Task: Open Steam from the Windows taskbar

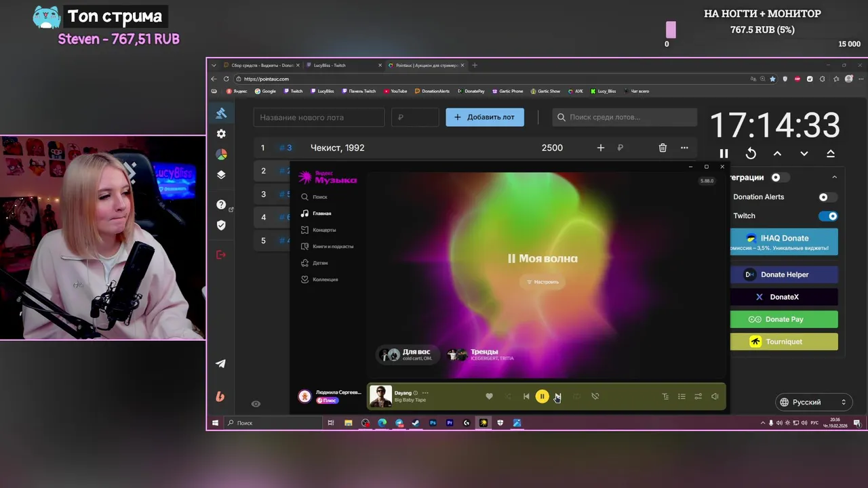Action: tap(416, 423)
